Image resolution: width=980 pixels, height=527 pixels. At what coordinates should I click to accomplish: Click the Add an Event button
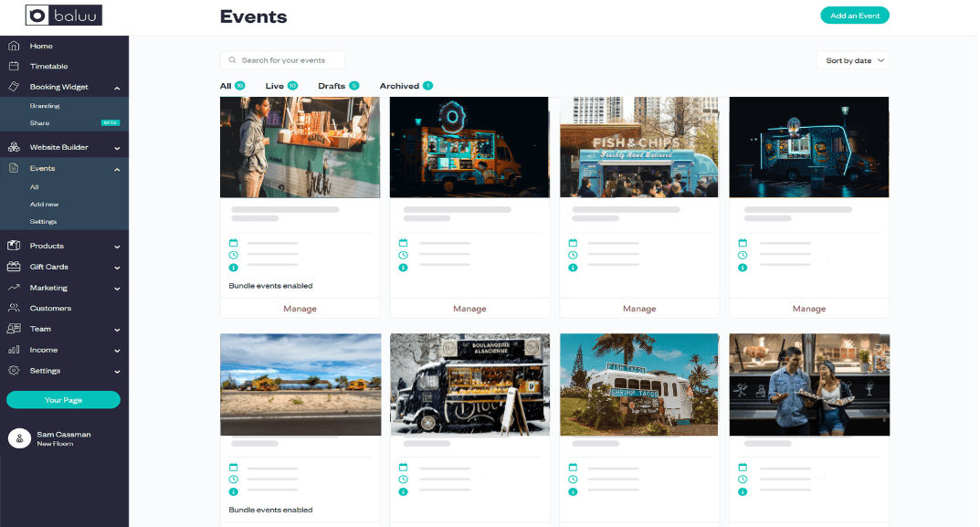[x=854, y=16]
